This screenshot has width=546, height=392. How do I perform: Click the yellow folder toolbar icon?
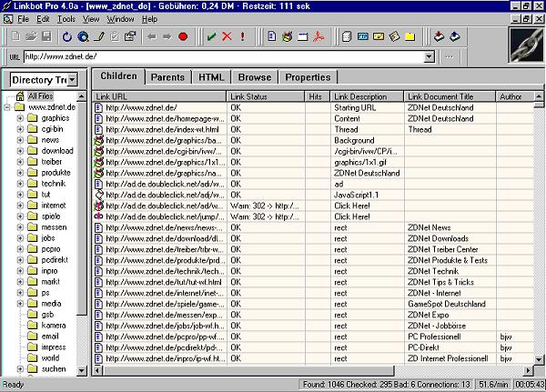[x=409, y=36]
